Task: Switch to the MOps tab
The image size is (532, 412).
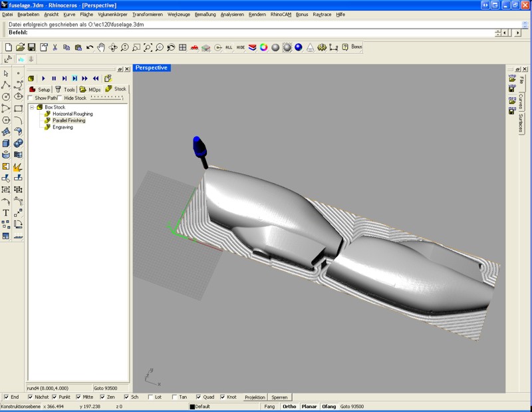Action: tap(90, 89)
